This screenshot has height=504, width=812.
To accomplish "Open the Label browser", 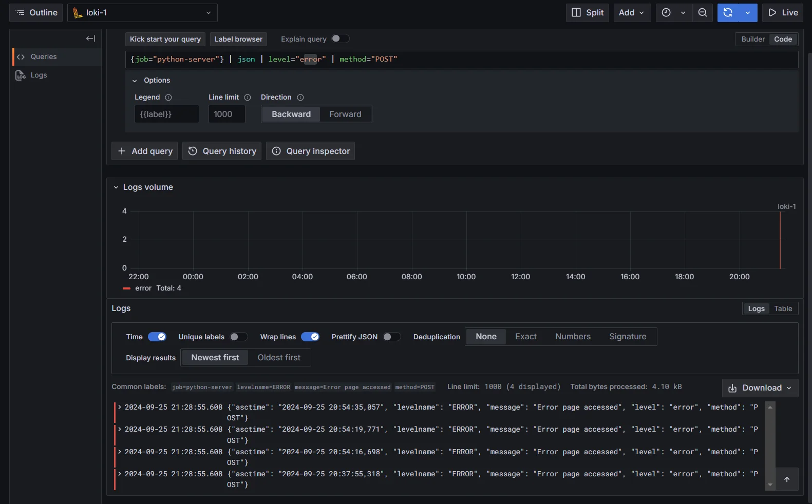I will (238, 39).
